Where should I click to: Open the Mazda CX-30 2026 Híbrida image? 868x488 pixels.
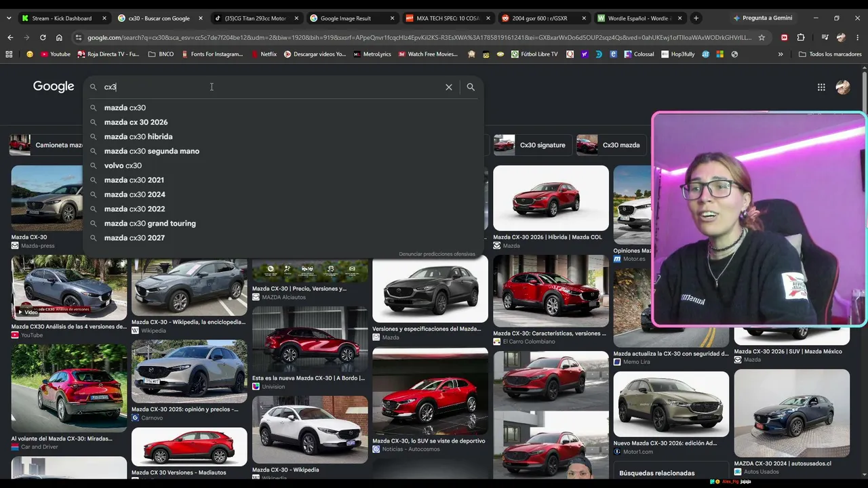(551, 198)
